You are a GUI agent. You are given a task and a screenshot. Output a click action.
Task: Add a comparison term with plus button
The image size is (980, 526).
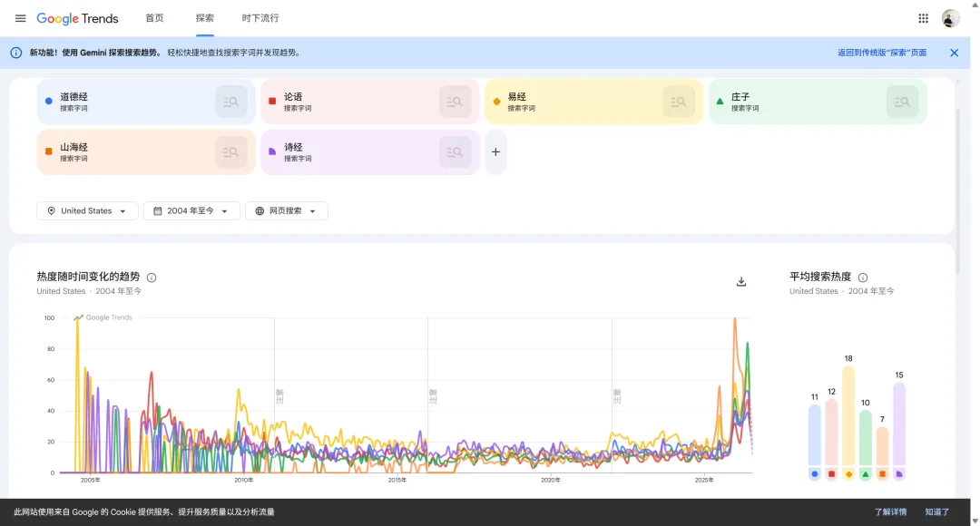[x=495, y=151]
